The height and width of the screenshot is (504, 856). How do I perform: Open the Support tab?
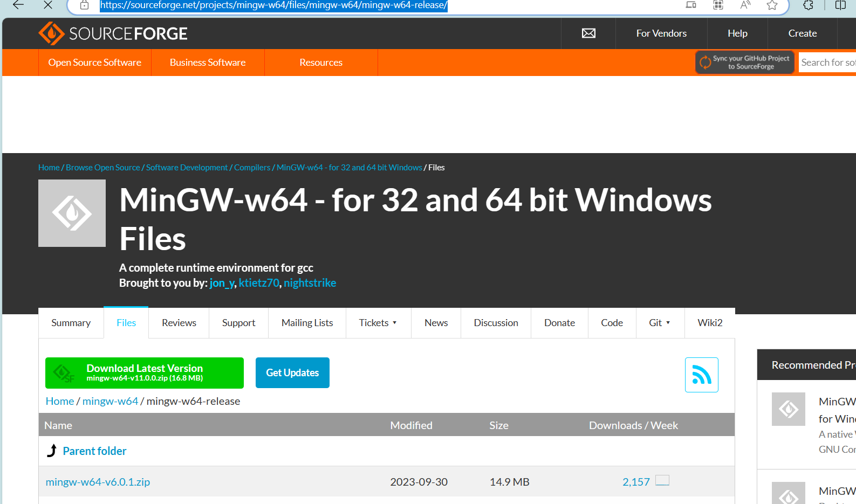[238, 323]
